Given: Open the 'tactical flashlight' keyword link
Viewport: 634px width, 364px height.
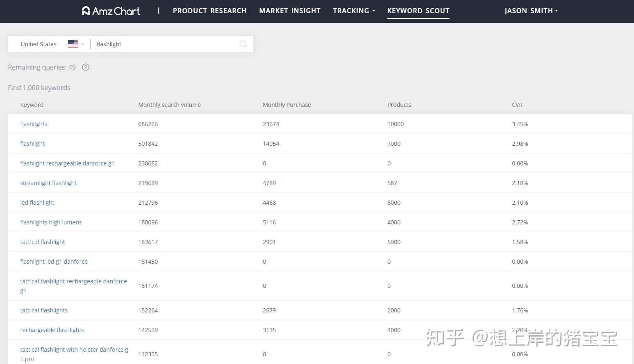Looking at the screenshot, I should point(43,242).
